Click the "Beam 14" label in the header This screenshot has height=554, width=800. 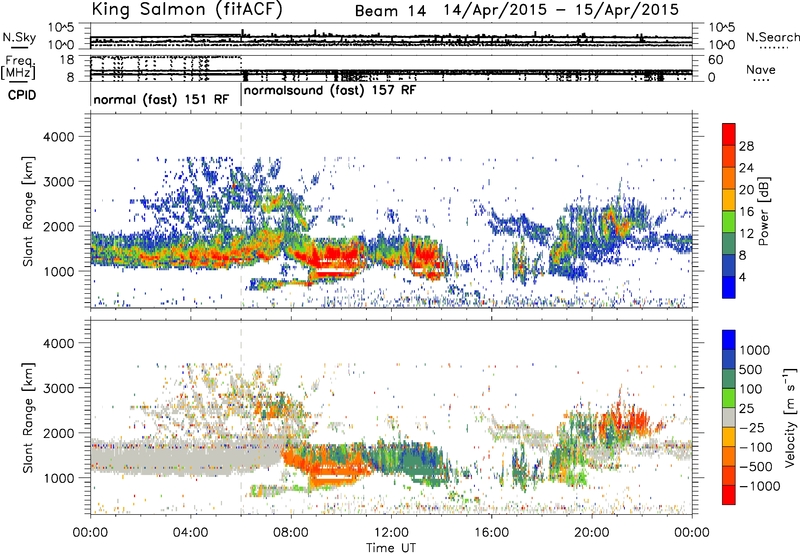(x=390, y=11)
